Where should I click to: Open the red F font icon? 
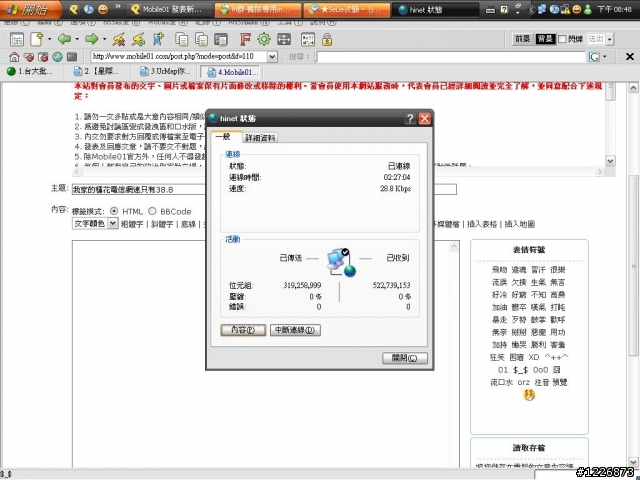245,39
